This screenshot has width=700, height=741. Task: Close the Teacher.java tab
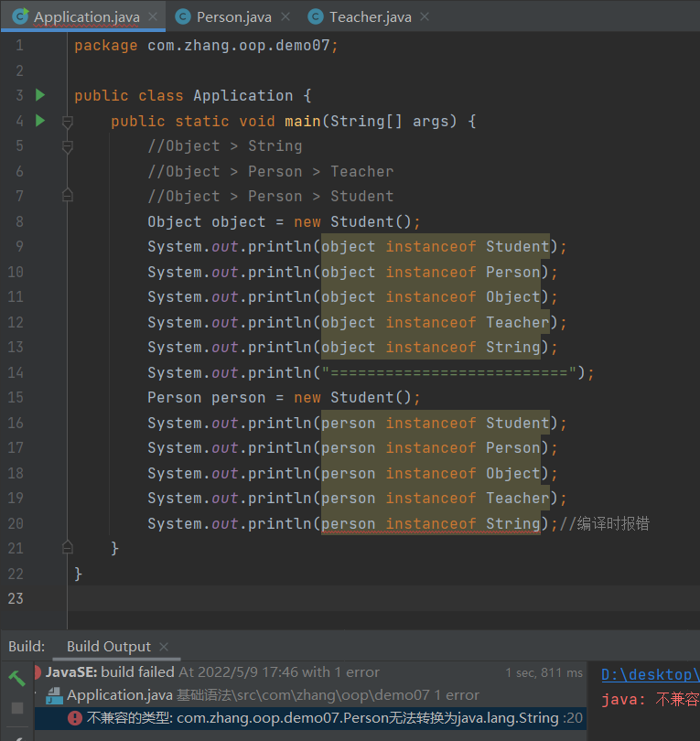click(x=425, y=16)
